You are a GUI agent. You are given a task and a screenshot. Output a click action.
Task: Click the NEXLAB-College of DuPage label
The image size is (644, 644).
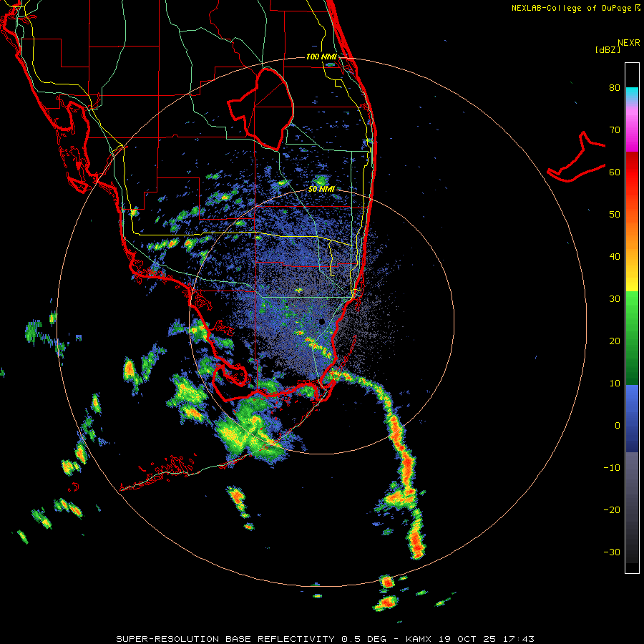pyautogui.click(x=572, y=8)
